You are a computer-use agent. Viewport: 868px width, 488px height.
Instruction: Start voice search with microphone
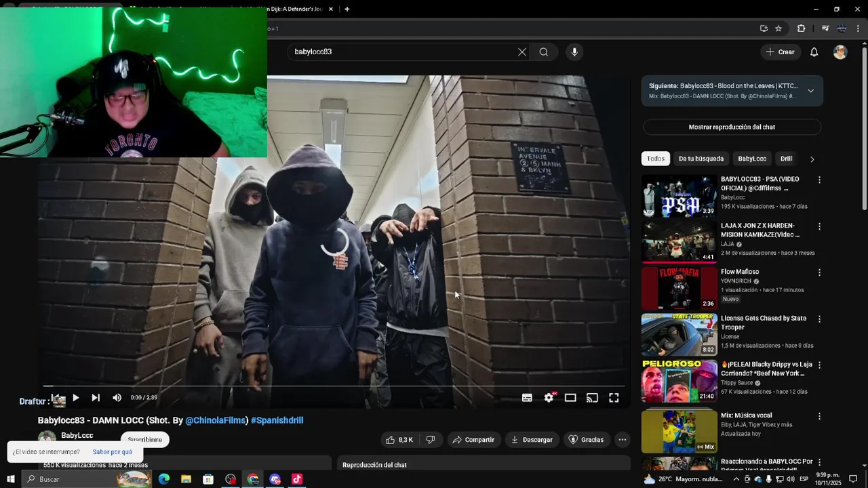[574, 52]
